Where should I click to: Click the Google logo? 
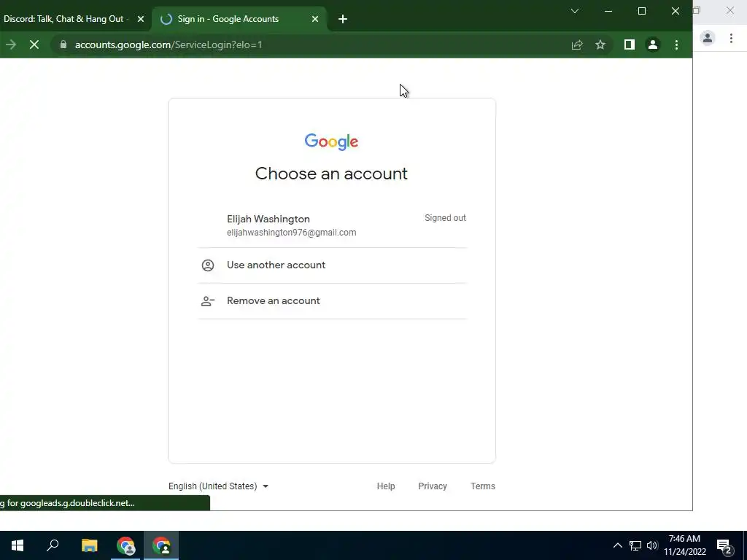click(332, 141)
